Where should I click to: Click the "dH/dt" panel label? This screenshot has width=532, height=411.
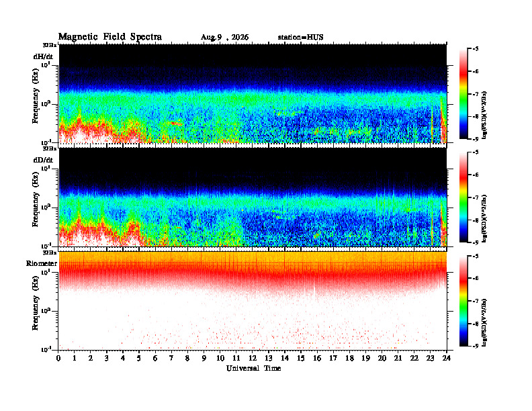click(x=43, y=56)
